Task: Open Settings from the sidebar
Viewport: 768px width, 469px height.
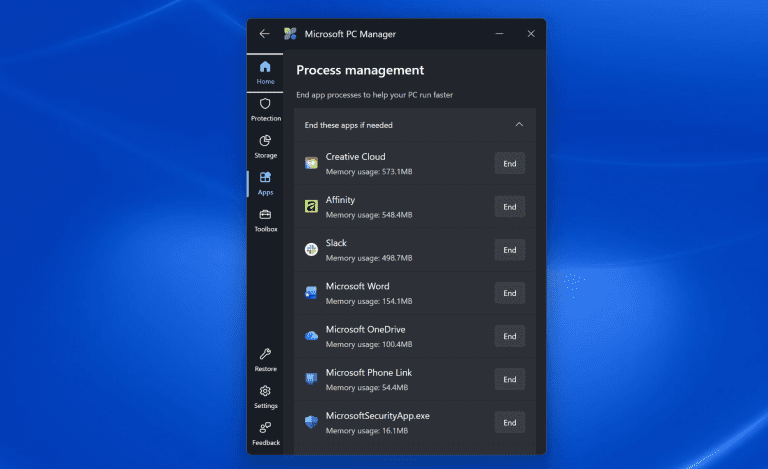Action: pos(265,396)
